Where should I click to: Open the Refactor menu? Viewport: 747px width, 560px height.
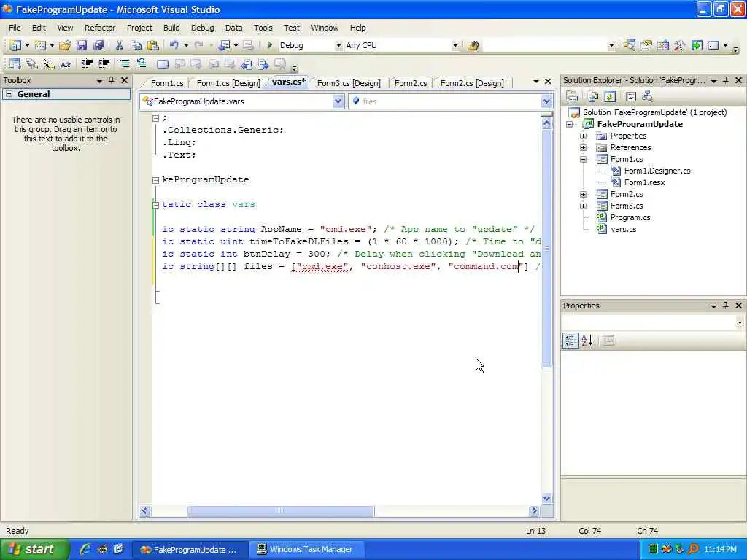click(x=100, y=28)
